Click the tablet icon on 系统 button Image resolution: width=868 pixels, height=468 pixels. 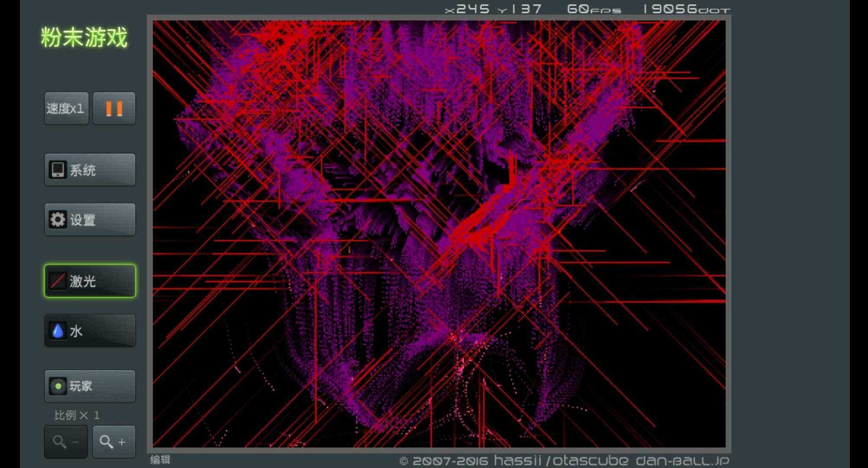pos(58,170)
